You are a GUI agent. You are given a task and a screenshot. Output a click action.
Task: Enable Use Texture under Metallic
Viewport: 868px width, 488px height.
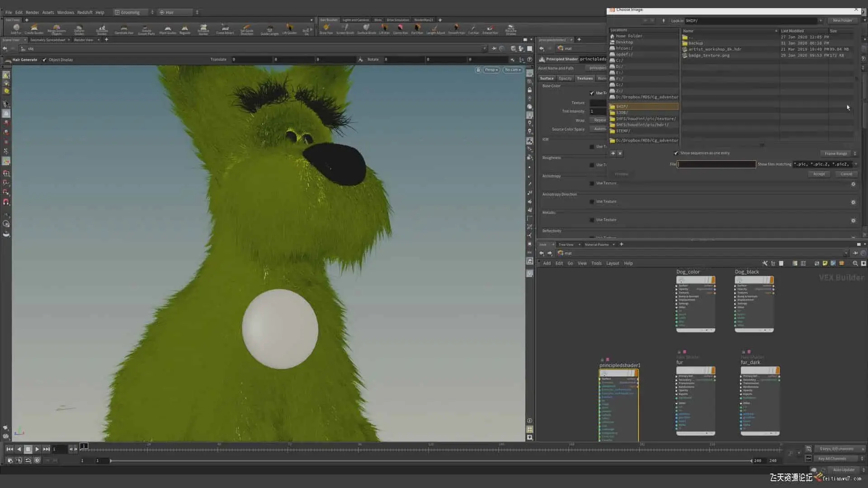click(x=592, y=220)
